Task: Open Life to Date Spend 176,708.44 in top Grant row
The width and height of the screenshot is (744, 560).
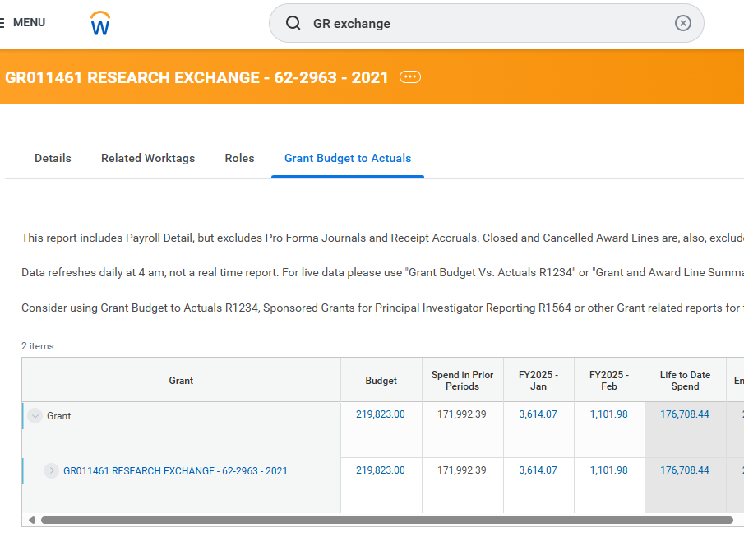Action: [x=684, y=414]
